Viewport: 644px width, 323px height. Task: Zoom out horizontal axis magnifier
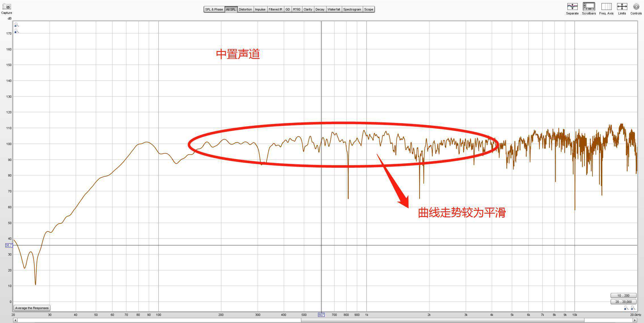pyautogui.click(x=626, y=308)
